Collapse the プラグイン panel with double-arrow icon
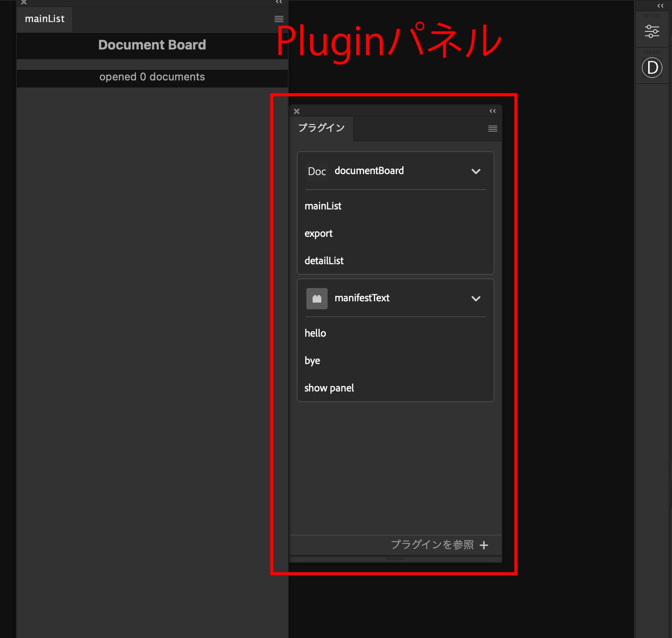Screen dimensions: 672x638 pos(492,111)
